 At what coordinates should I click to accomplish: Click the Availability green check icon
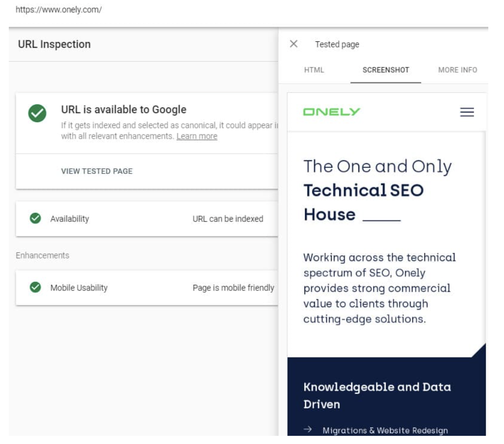(x=35, y=218)
